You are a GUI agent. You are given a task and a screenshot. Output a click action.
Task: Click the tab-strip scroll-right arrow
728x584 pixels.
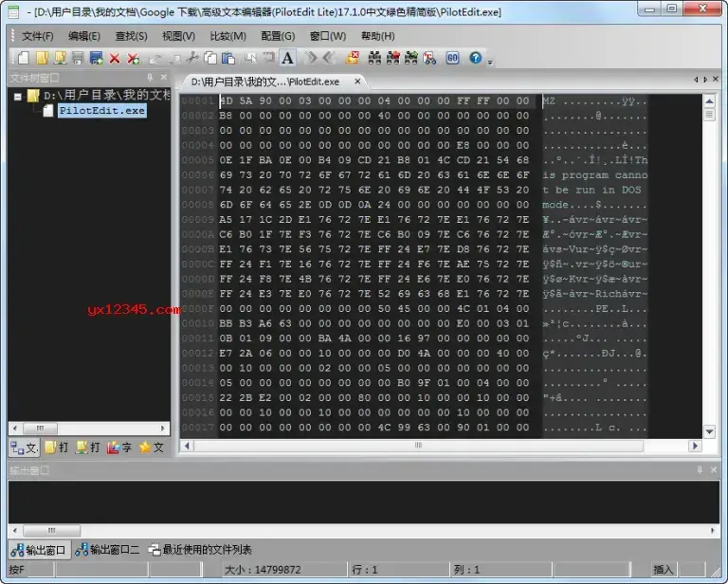[705, 80]
